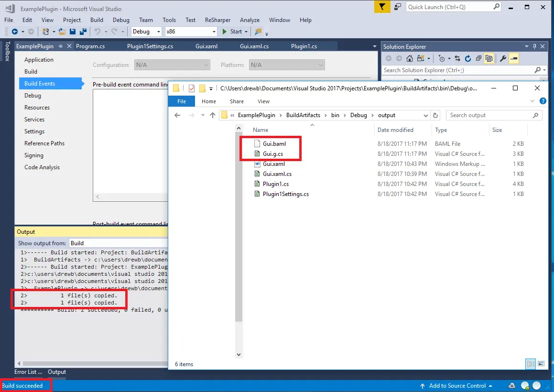Click BuildArtifacts in the breadcrumb path
554x392 pixels.
(303, 115)
